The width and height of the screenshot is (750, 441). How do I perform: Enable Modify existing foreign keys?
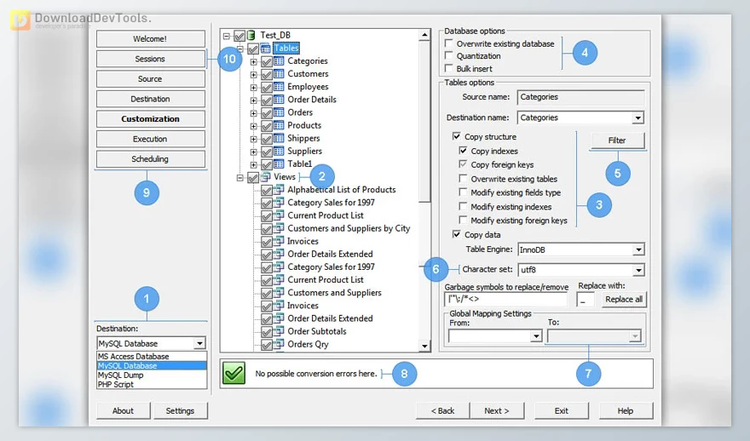click(463, 220)
